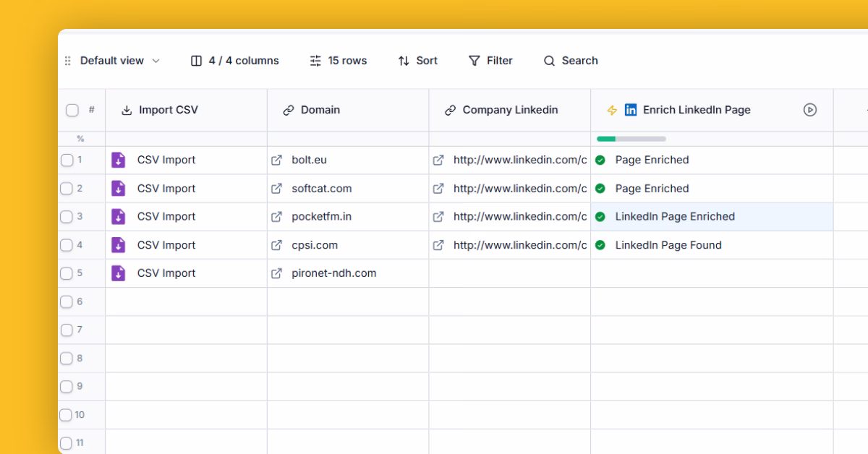Select the checkbox for row 2
Screen dimensions: 868x454
(67, 189)
